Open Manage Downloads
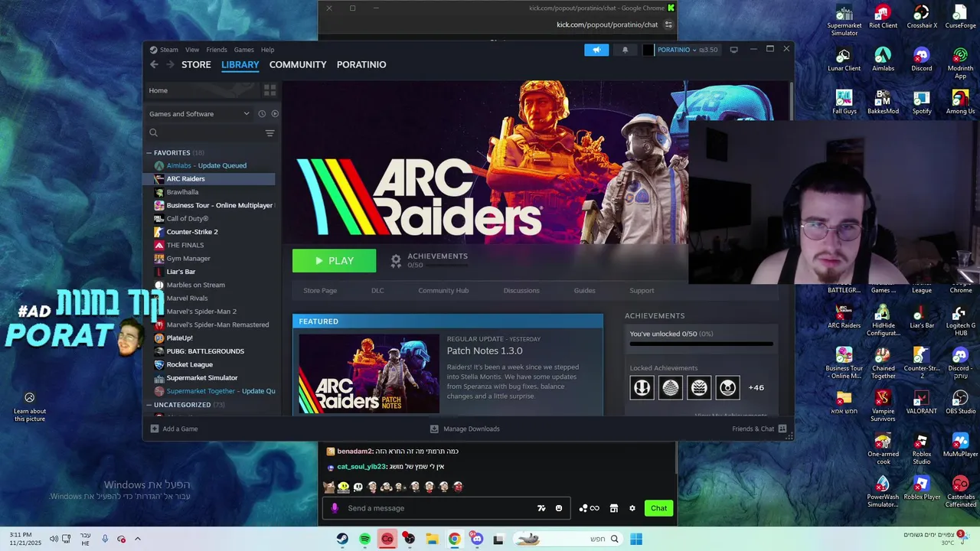This screenshot has width=980, height=551. [x=465, y=429]
